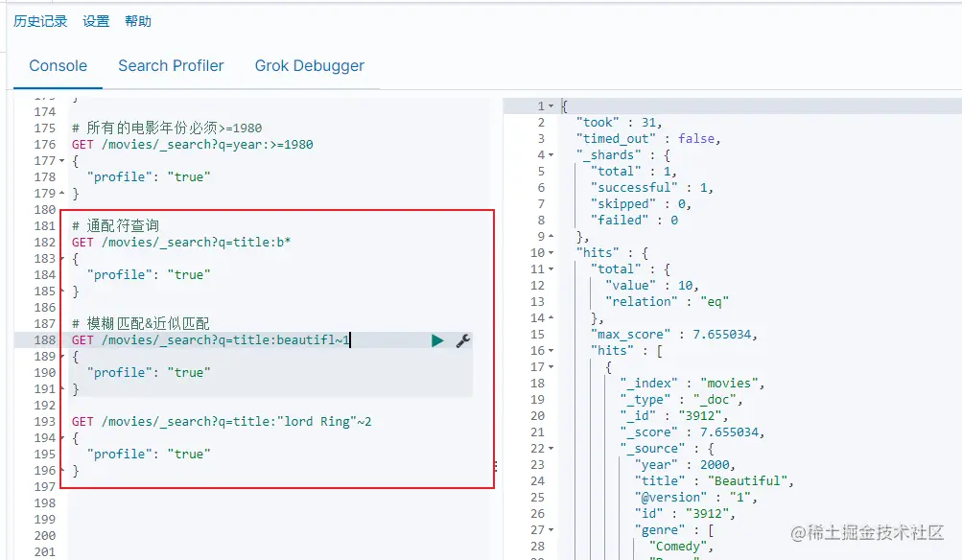Click "year" : 2000 line
The width and height of the screenshot is (962, 560).
pyautogui.click(x=685, y=465)
